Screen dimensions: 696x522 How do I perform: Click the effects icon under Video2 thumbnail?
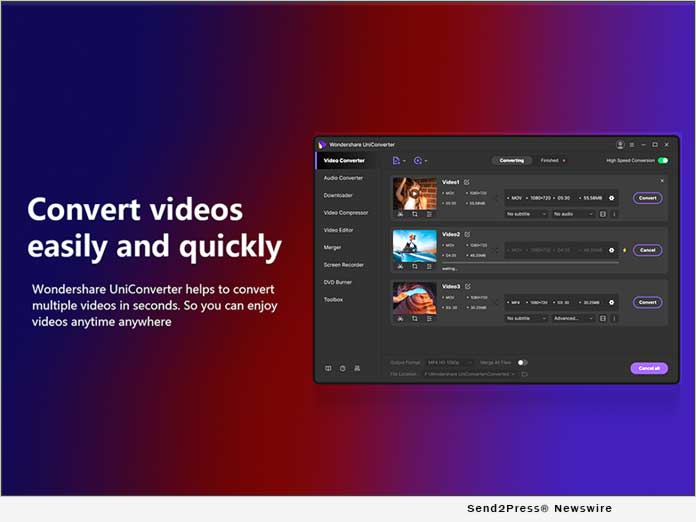[x=429, y=266]
